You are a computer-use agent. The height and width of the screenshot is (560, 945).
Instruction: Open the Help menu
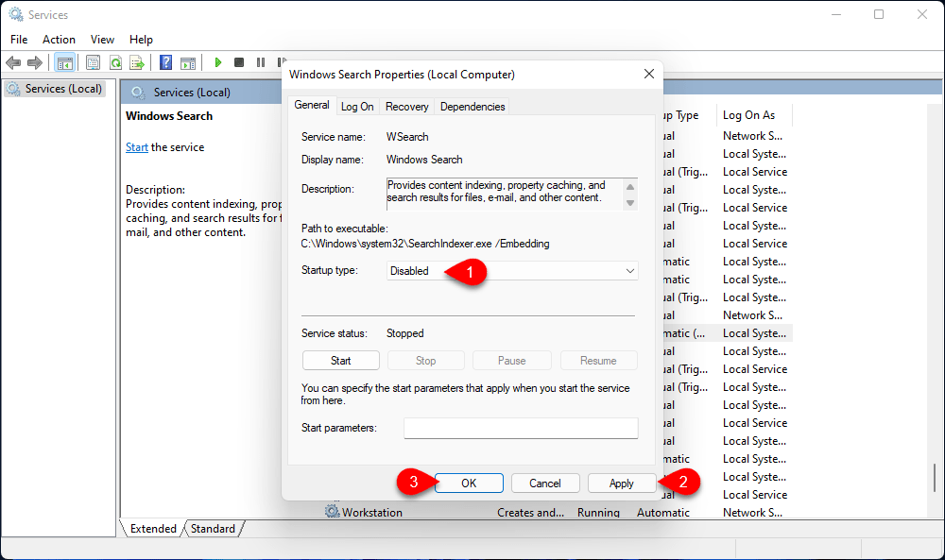pyautogui.click(x=141, y=39)
